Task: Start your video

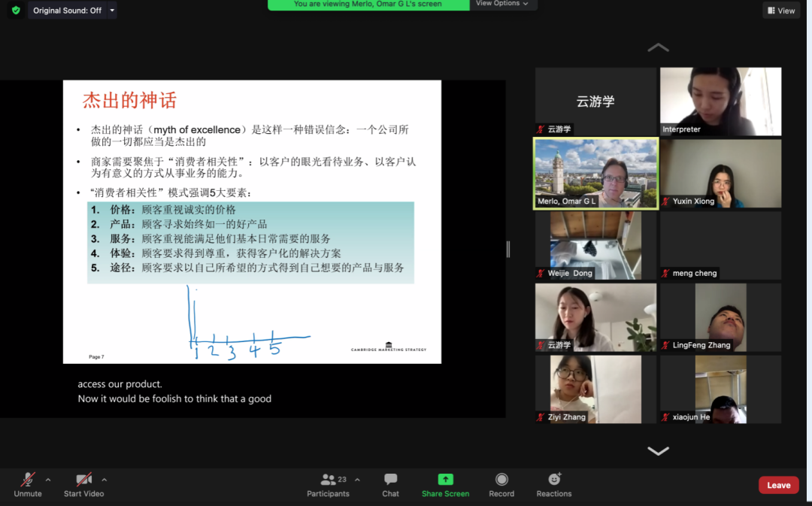Action: (x=83, y=484)
